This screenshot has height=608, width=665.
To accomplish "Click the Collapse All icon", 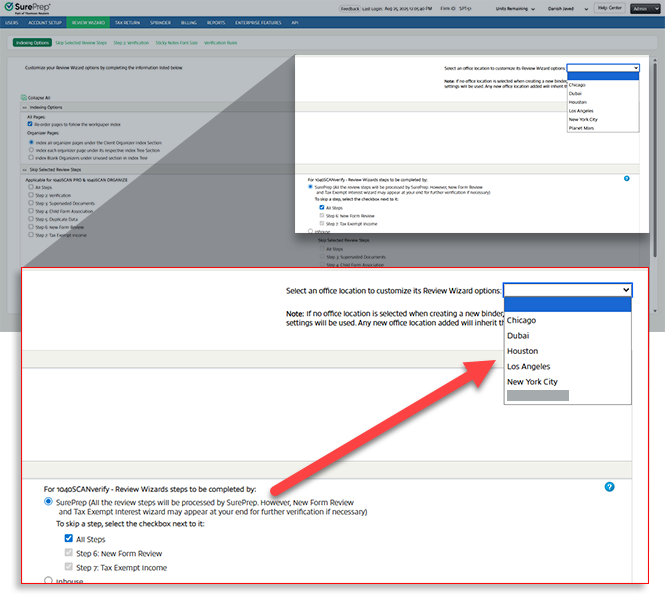I will point(24,98).
